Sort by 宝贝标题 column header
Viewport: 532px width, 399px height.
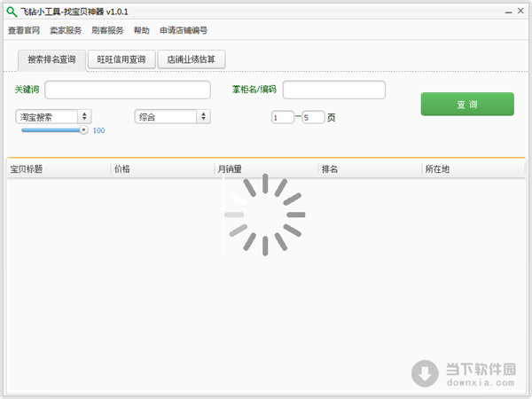(x=59, y=169)
